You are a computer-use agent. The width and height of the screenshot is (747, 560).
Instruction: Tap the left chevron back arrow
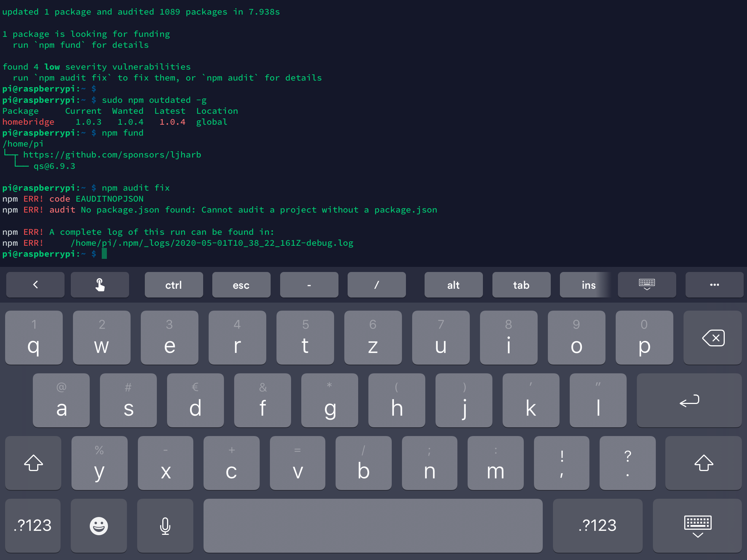[x=35, y=285]
